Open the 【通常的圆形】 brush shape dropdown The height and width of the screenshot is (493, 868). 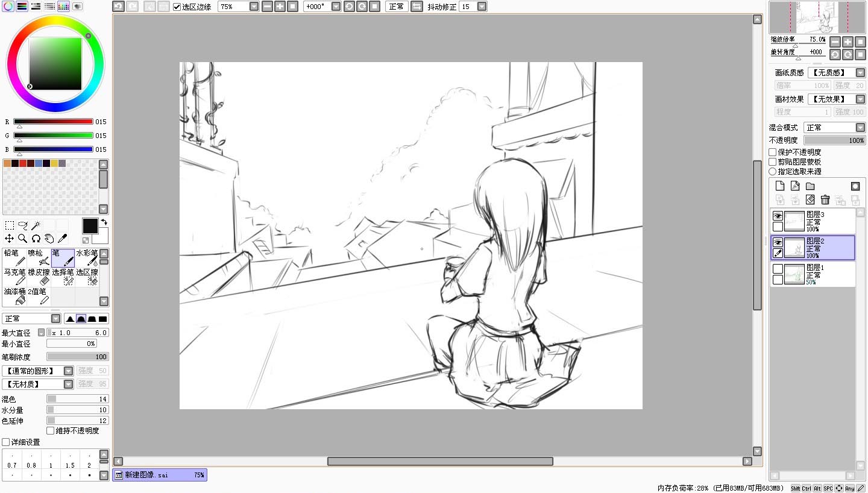[68, 371]
